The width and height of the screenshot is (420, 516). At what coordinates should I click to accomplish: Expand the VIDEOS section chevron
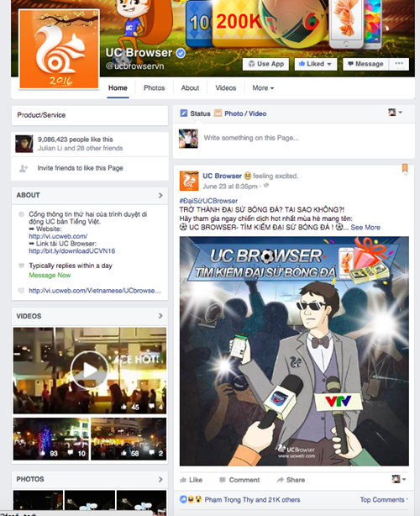coord(160,316)
